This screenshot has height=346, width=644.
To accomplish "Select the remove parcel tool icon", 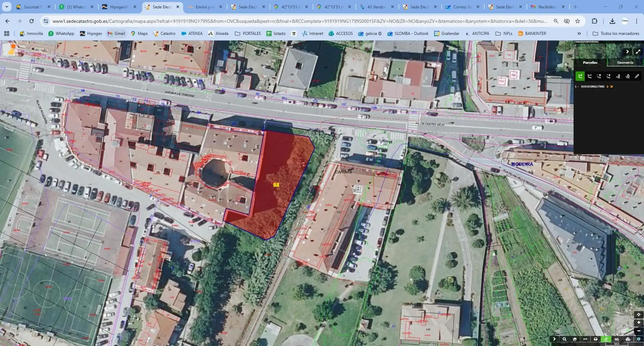I will [x=590, y=76].
